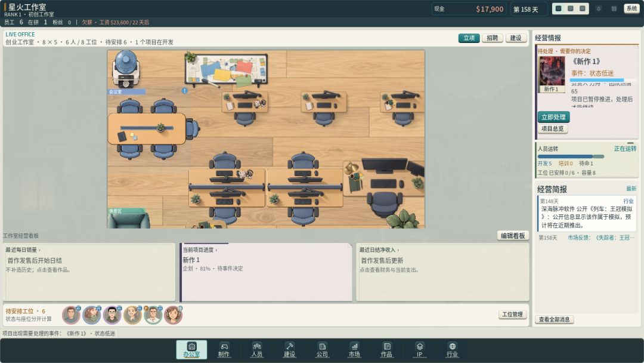This screenshot has height=363, width=644.
Task: Click the icon left of 系统 button
Action: coord(614,8)
